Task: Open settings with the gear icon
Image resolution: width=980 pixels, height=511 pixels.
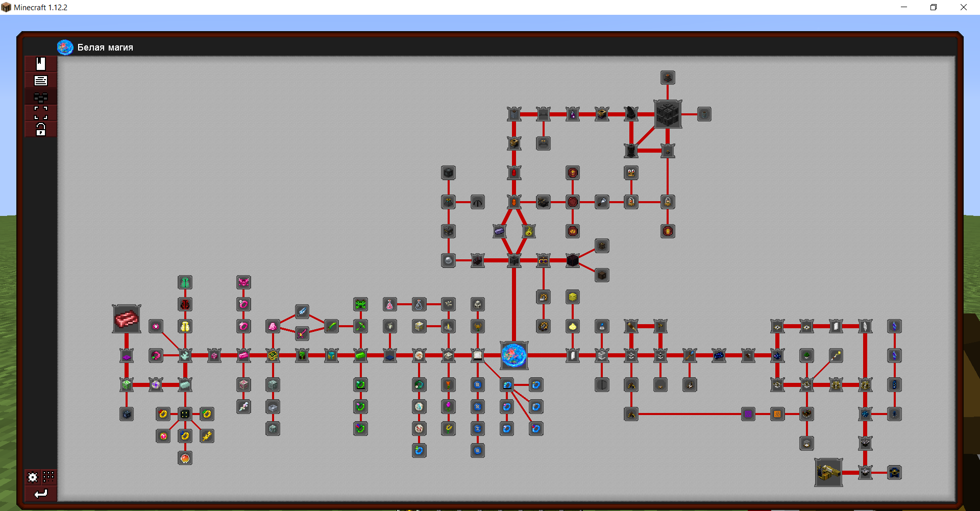Action: pos(33,477)
